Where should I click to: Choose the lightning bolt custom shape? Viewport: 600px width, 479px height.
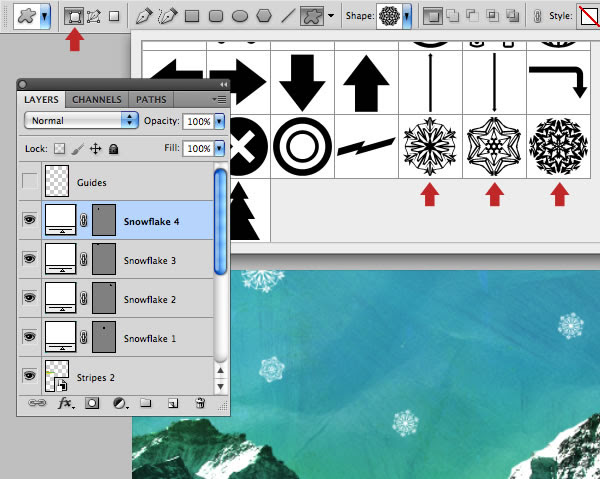click(x=366, y=146)
